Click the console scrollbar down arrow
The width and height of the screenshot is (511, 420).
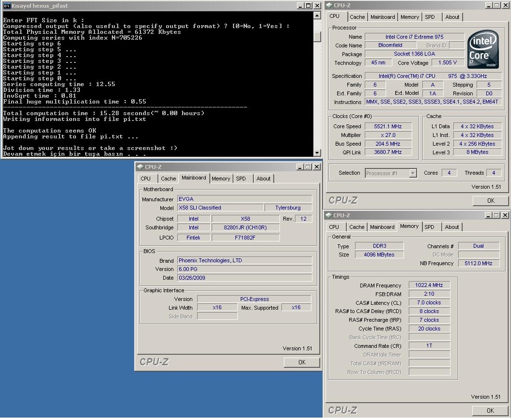pos(317,153)
